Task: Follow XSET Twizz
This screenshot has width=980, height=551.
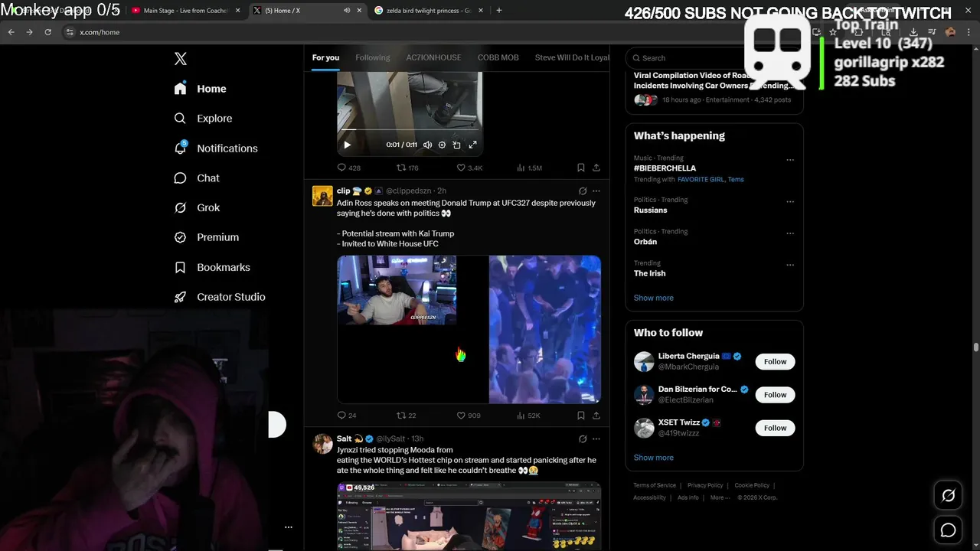Action: click(775, 428)
